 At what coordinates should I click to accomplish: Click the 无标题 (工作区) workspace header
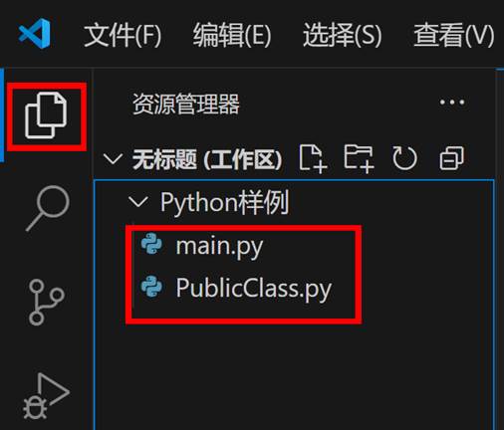(x=207, y=159)
